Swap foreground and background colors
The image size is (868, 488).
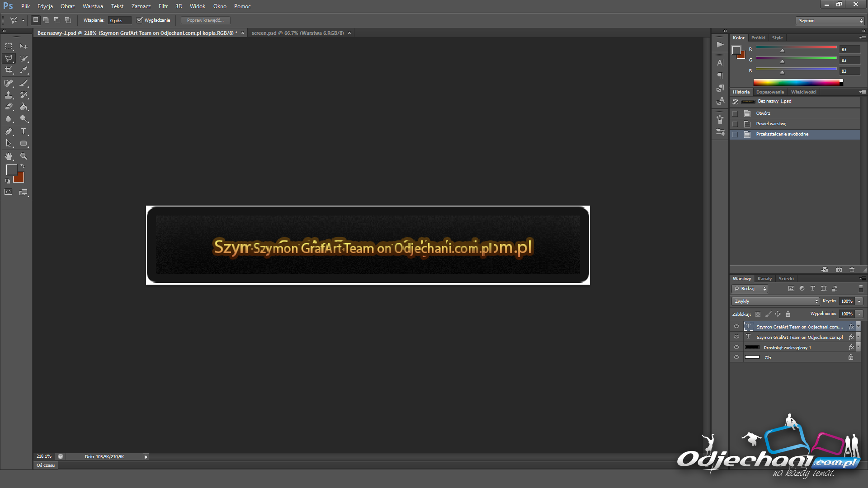[x=23, y=166]
